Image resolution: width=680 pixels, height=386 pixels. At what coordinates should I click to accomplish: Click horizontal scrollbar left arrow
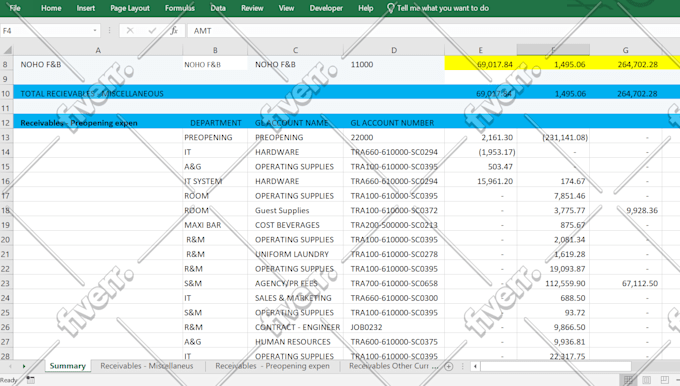pyautogui.click(x=475, y=366)
